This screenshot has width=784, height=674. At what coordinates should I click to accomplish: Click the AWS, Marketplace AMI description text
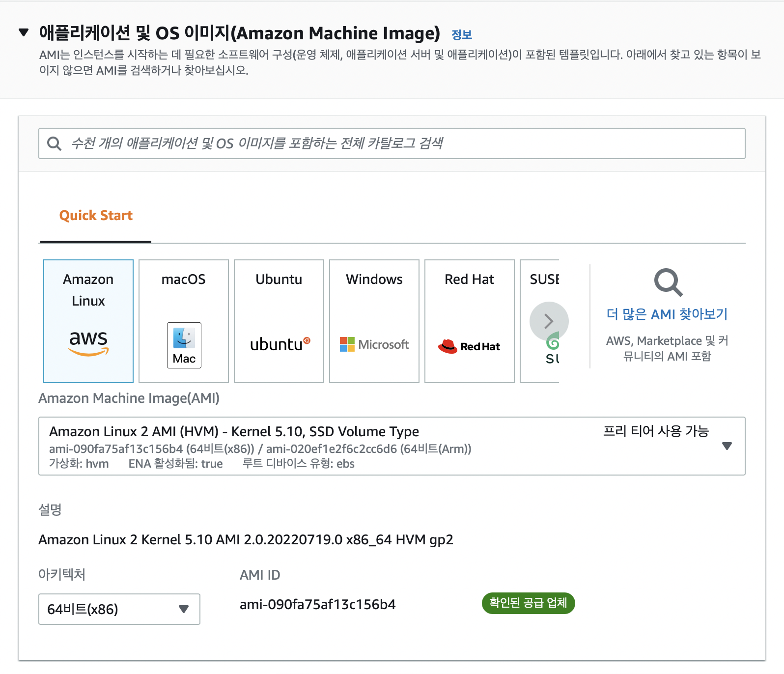point(667,348)
